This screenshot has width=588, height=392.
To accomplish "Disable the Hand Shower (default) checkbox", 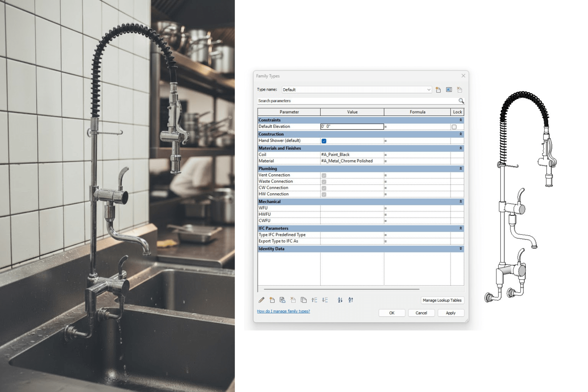I will pyautogui.click(x=324, y=141).
